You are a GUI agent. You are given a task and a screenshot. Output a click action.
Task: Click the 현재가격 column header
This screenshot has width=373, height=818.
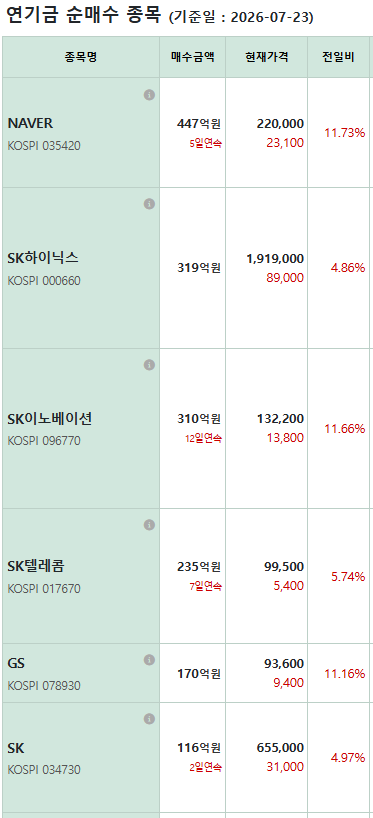pos(267,57)
